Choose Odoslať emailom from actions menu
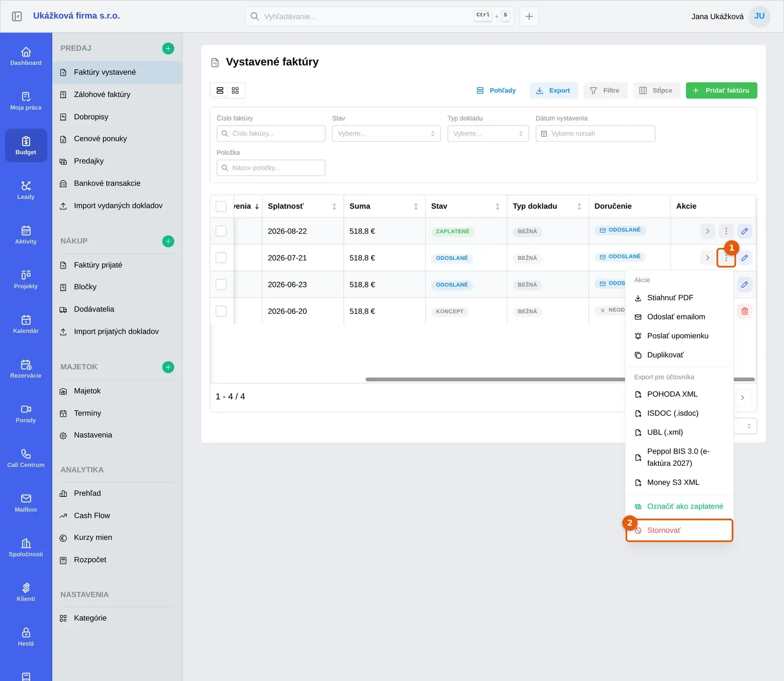 click(x=680, y=317)
